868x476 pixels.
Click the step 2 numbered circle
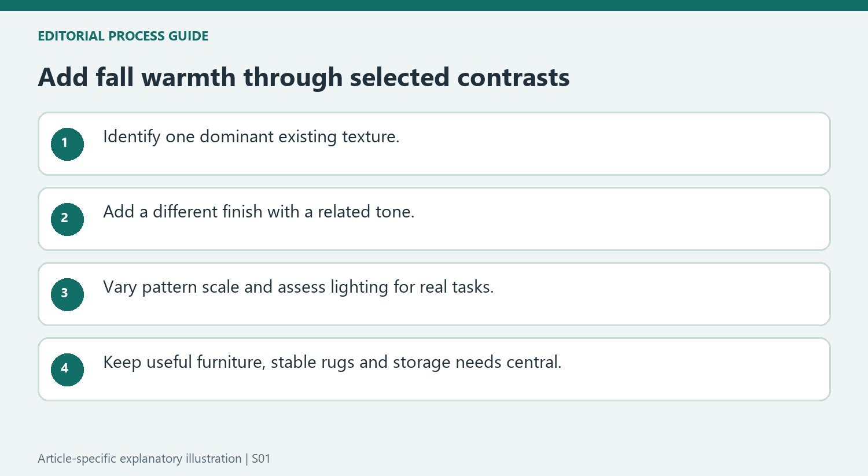tap(67, 219)
